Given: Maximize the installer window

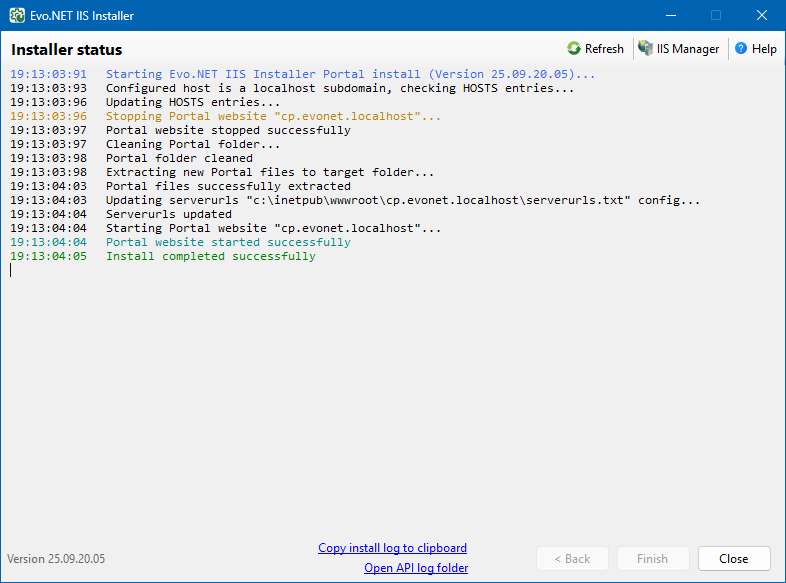Looking at the screenshot, I should [716, 15].
